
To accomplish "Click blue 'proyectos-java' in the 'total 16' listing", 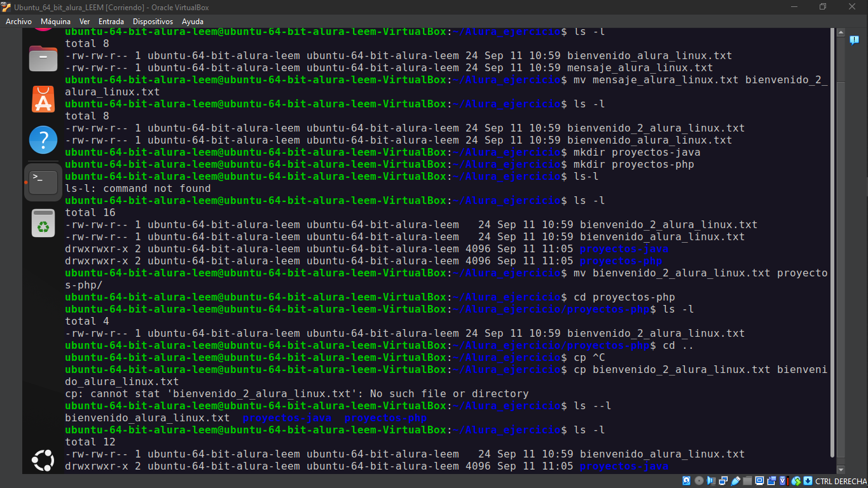I will (624, 249).
